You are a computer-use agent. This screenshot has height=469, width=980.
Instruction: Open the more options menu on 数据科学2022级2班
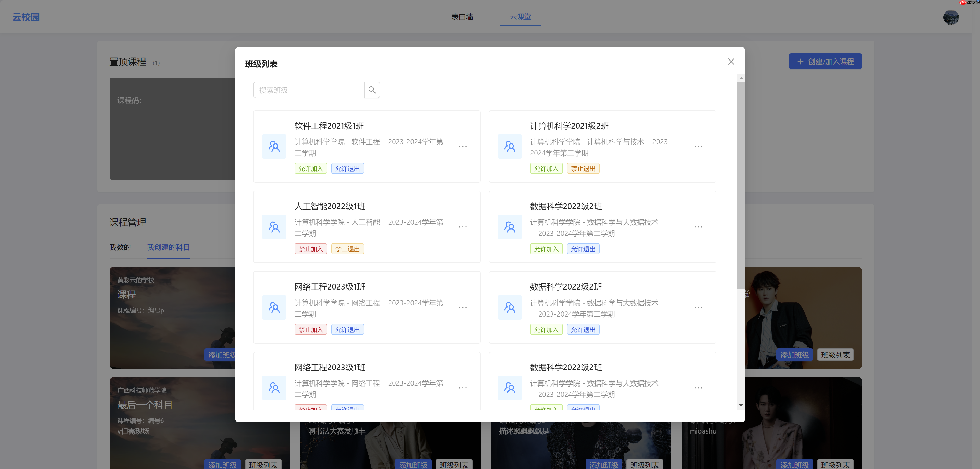698,227
